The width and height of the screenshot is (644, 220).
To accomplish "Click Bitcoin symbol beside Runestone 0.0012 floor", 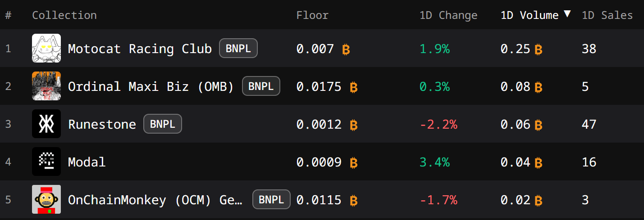I will point(354,125).
